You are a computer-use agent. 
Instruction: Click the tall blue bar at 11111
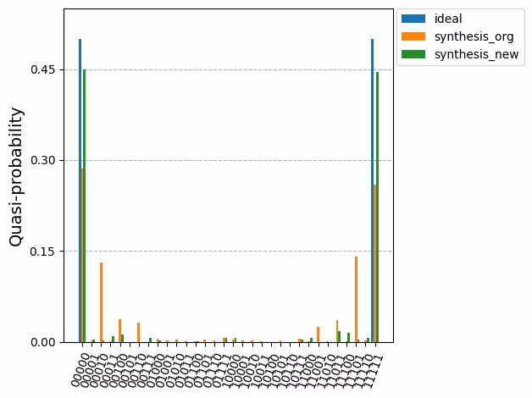point(372,191)
